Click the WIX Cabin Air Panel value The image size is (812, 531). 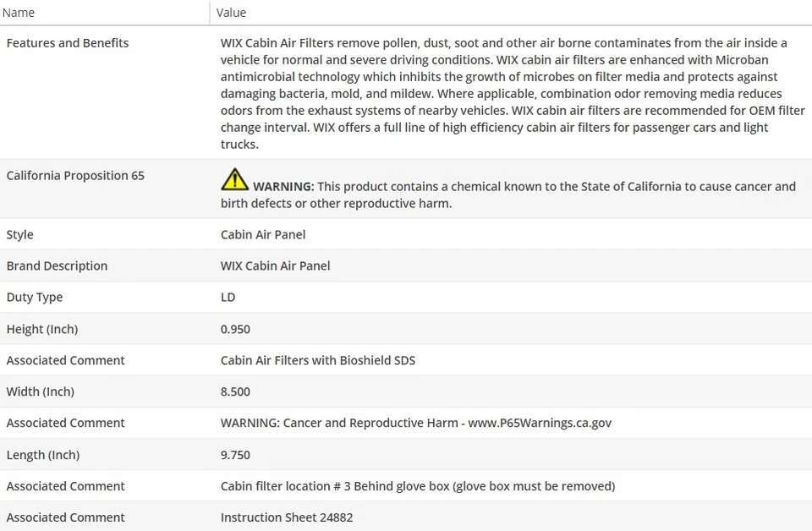point(275,265)
